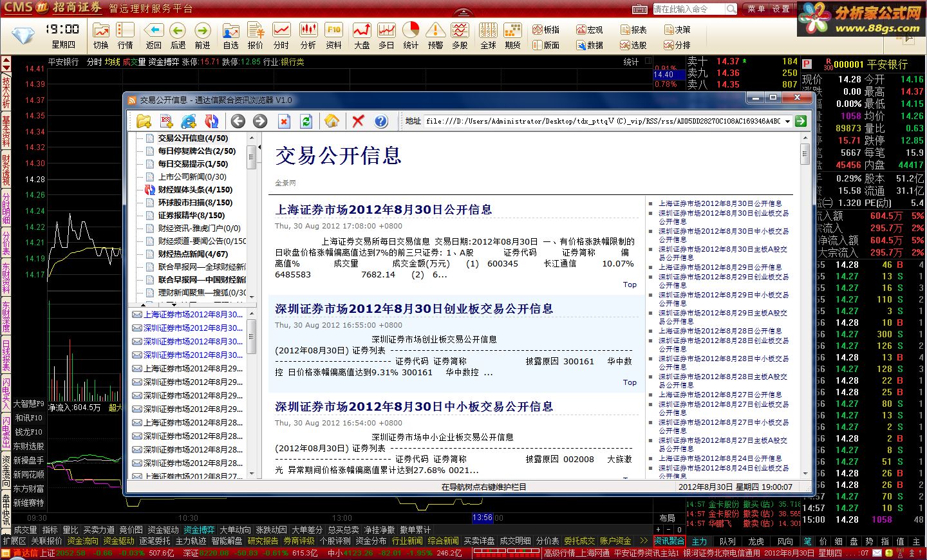The image size is (927, 560).
Task: Click the browser forward arrow button
Action: (260, 121)
